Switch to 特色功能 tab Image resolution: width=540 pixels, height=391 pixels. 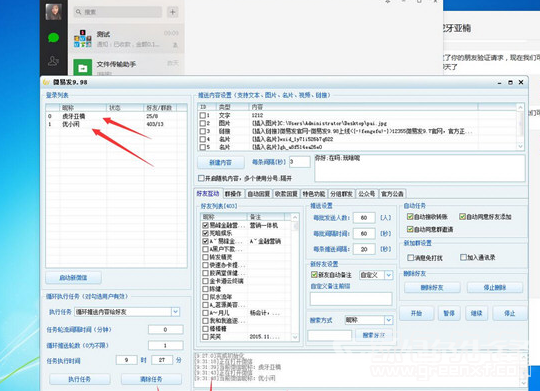tap(314, 194)
